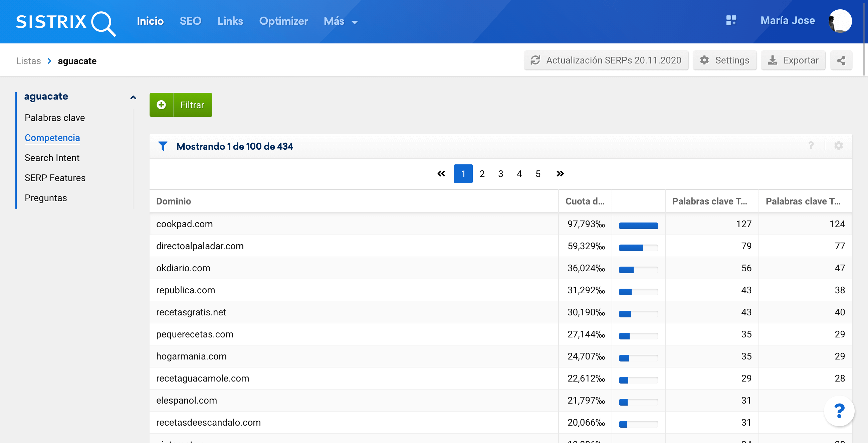This screenshot has height=443, width=868.
Task: Click the Exportar button
Action: pyautogui.click(x=793, y=60)
